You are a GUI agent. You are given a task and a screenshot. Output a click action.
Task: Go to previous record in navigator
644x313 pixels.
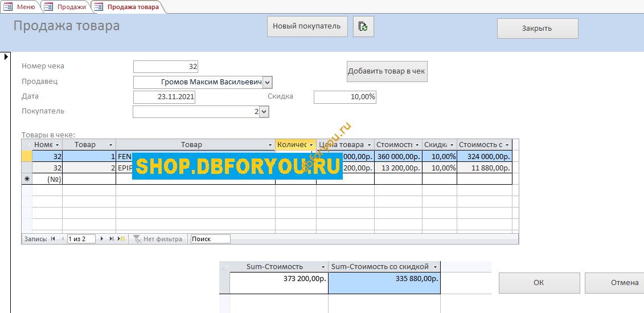click(x=63, y=238)
